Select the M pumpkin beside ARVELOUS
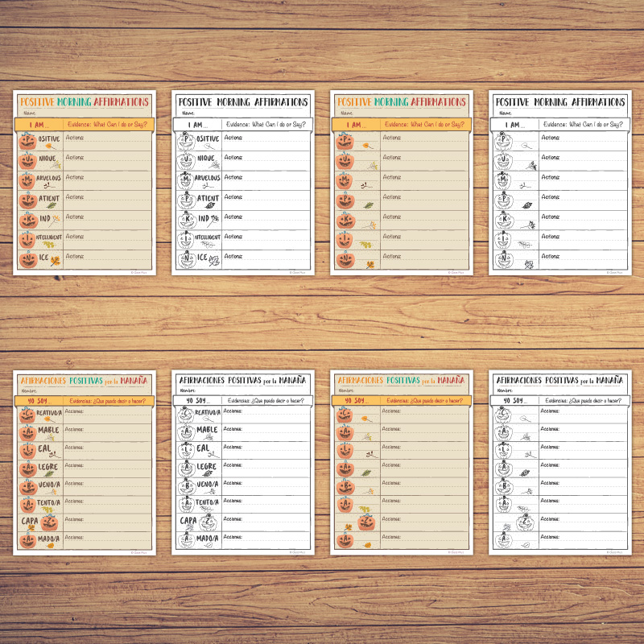This screenshot has width=644, height=644. point(27,180)
